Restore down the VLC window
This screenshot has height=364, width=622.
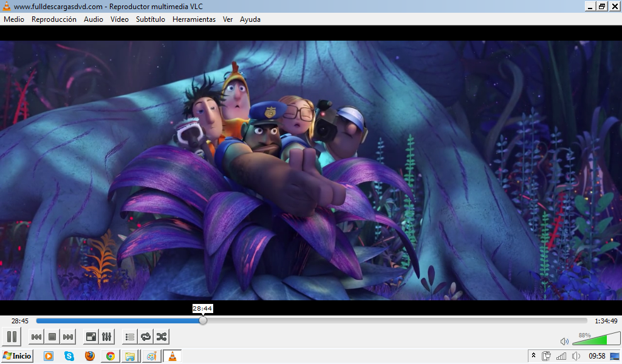coord(602,6)
